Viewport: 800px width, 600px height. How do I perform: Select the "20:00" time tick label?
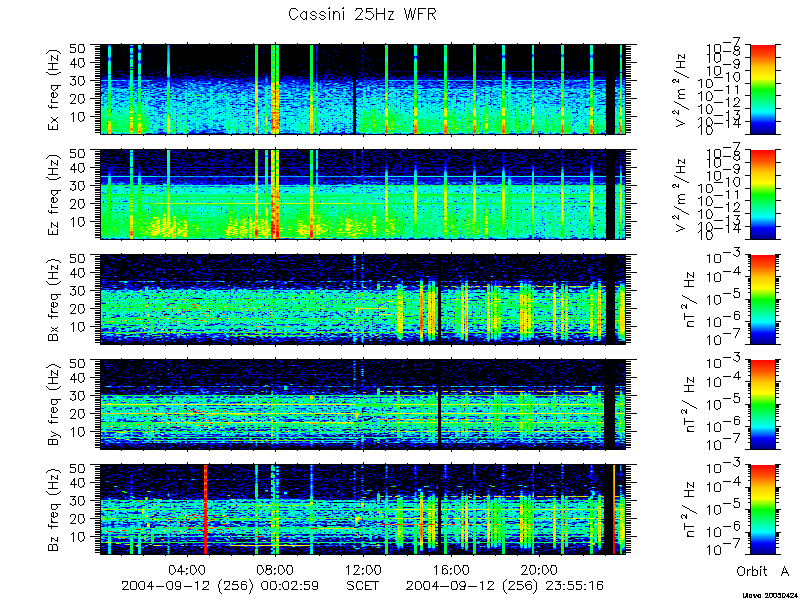point(539,569)
